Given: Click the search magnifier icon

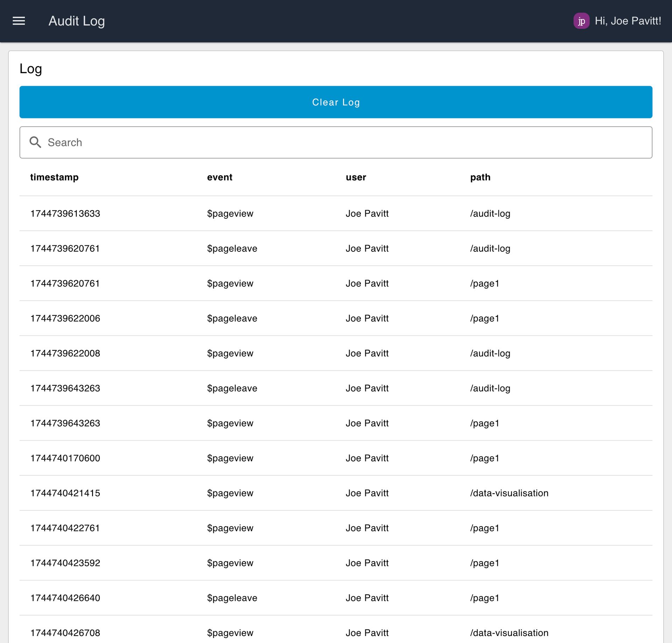Looking at the screenshot, I should [36, 142].
